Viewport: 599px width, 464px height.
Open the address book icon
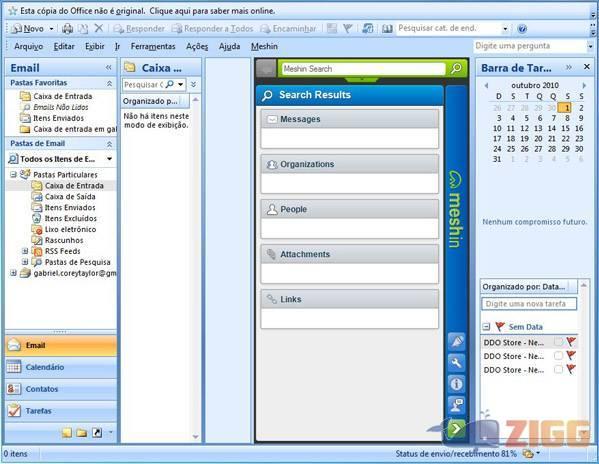(387, 28)
